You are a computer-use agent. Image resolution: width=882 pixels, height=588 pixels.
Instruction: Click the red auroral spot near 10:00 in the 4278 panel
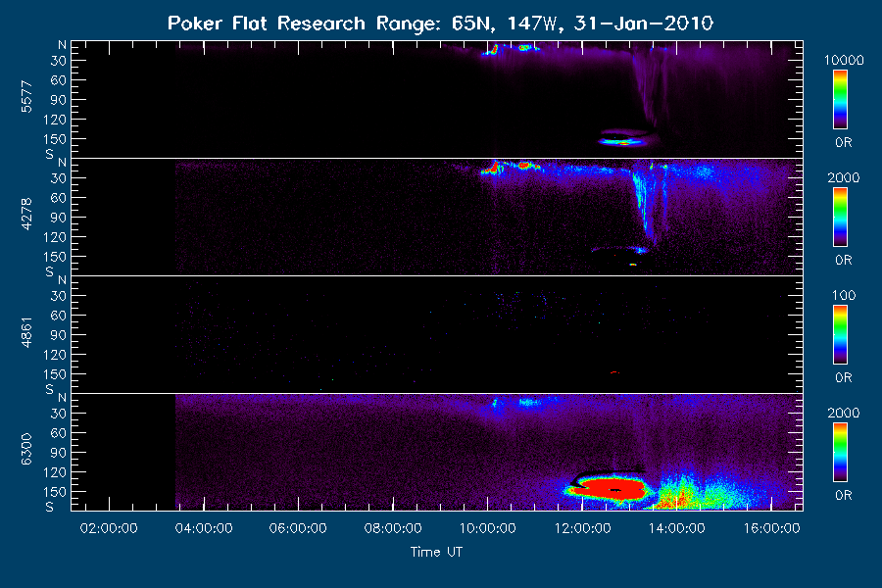[495, 168]
